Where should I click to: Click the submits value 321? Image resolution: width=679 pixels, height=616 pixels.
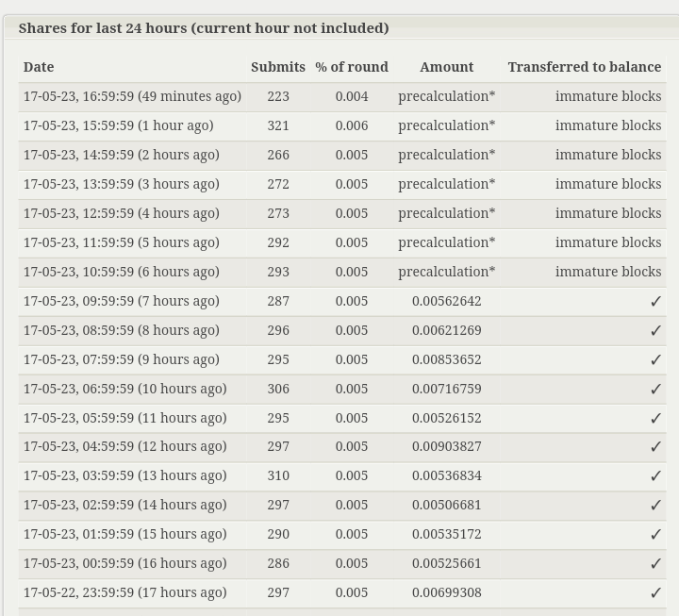[x=278, y=125]
